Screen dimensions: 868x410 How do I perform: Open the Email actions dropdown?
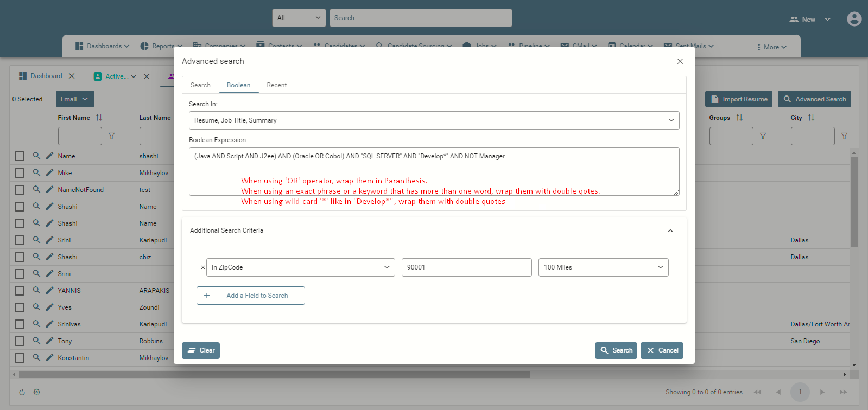pyautogui.click(x=75, y=99)
